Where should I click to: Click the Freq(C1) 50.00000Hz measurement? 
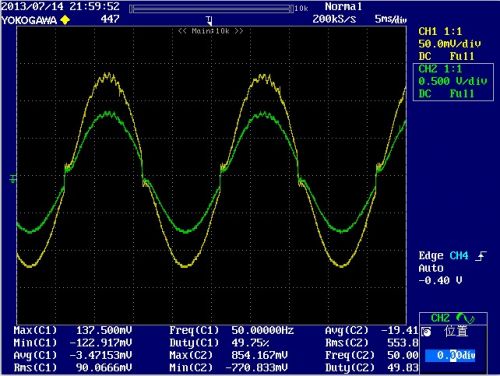pos(232,330)
